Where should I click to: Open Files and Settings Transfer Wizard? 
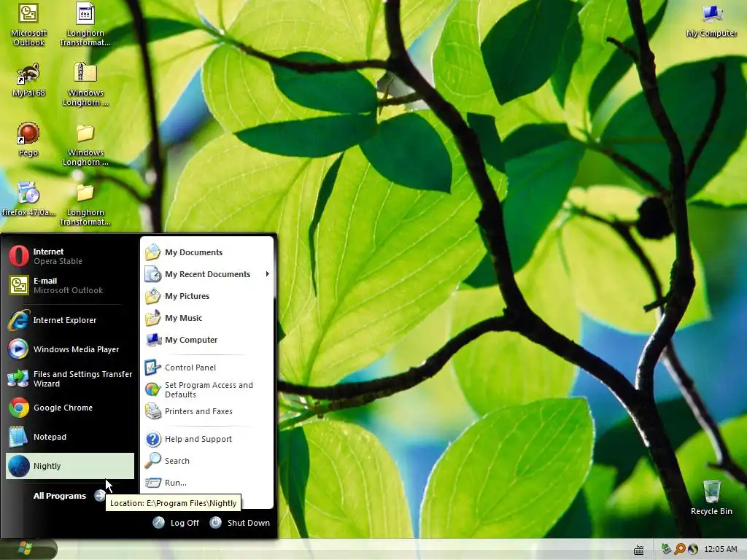pos(70,378)
